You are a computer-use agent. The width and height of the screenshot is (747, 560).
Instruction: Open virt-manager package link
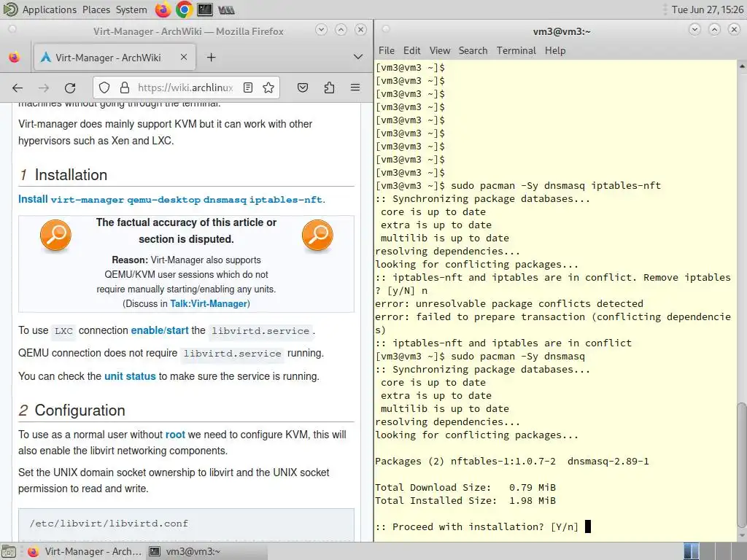pos(88,200)
